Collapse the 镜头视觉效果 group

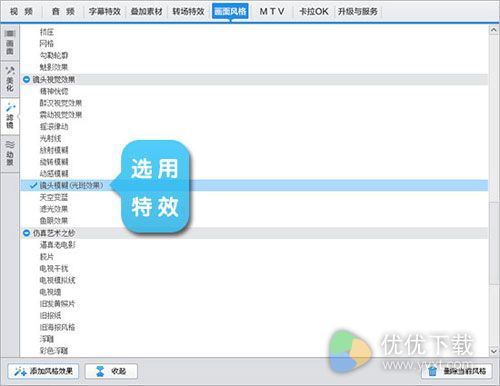coord(26,79)
